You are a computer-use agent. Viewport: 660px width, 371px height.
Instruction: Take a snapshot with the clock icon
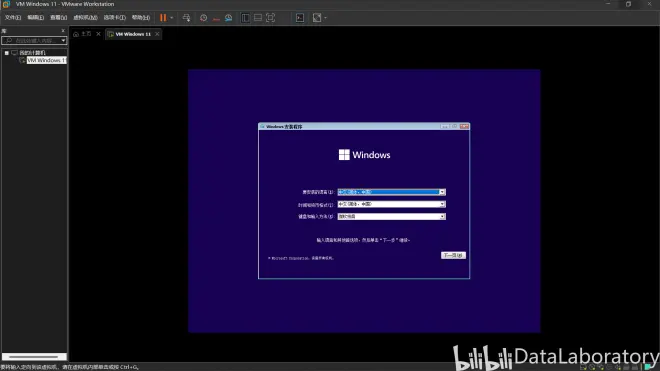coord(203,18)
